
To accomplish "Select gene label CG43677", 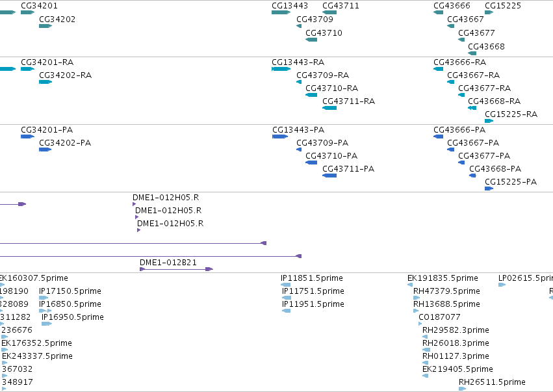I will 476,33.
